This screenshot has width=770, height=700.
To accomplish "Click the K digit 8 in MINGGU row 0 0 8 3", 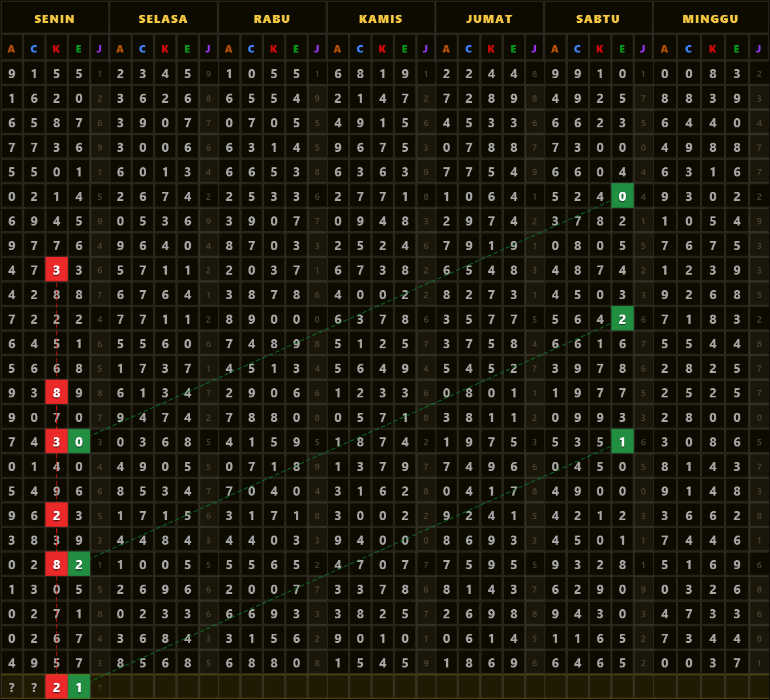I will (x=713, y=74).
